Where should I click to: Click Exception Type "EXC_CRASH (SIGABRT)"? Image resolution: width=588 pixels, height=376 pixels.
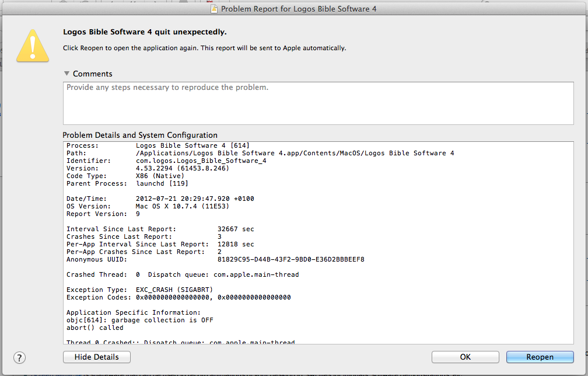tap(174, 290)
